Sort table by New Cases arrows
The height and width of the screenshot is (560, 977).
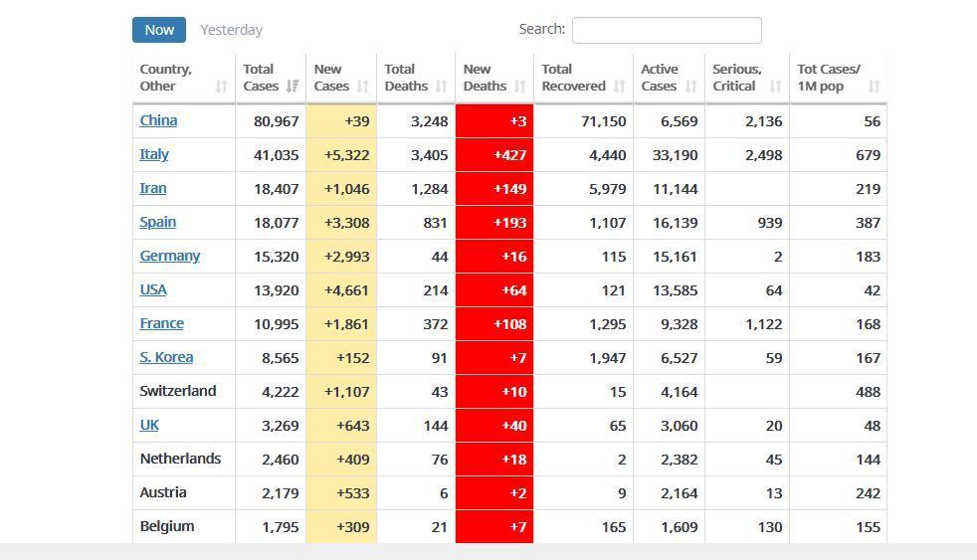pos(362,87)
